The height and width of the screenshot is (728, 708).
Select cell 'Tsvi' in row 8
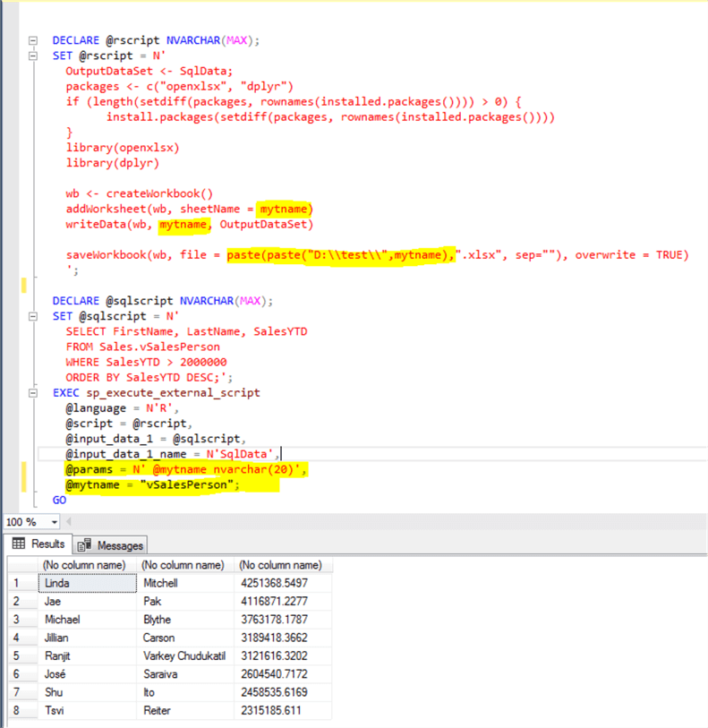point(87,710)
